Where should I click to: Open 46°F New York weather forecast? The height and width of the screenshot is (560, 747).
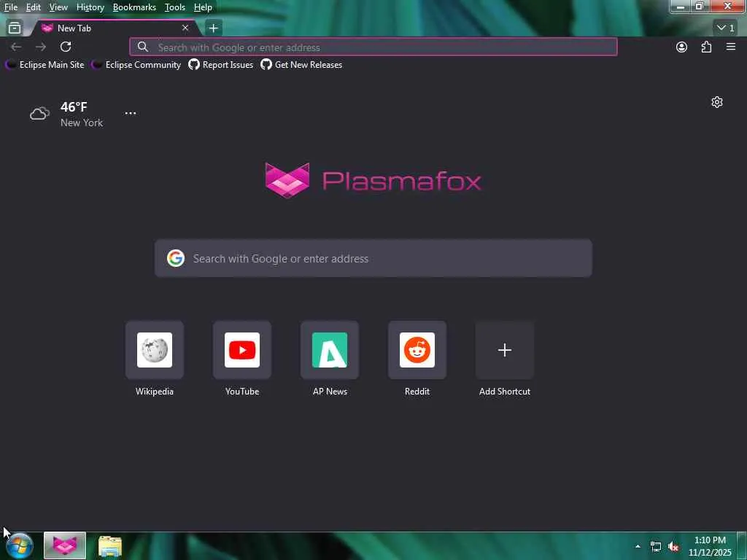coord(66,114)
